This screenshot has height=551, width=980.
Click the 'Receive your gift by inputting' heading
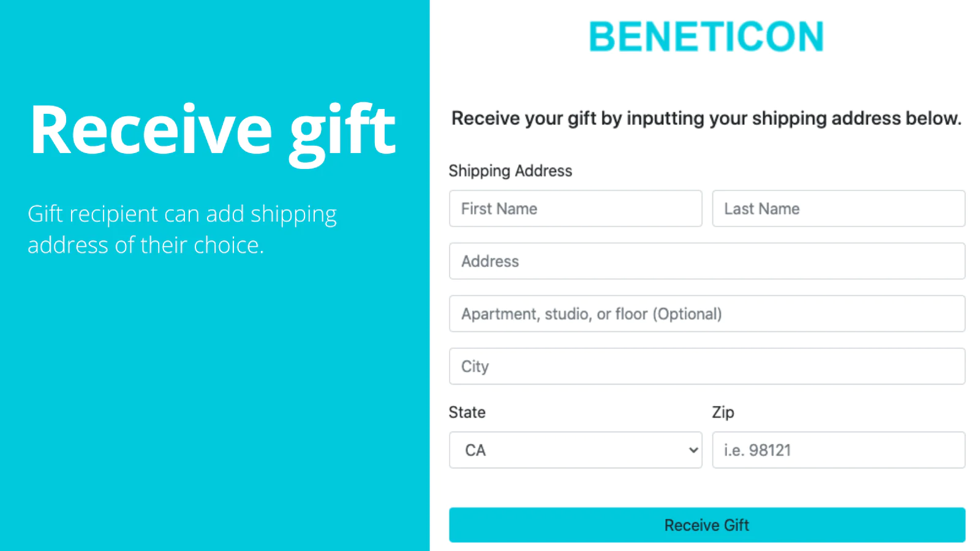706,118
